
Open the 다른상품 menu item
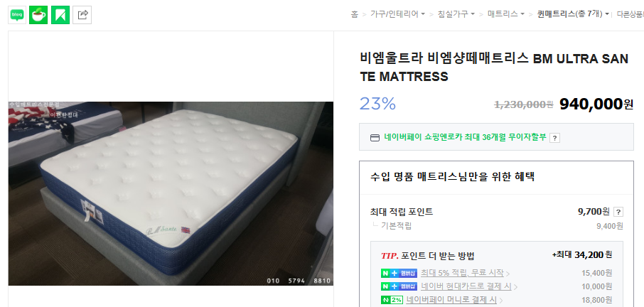pos(630,14)
